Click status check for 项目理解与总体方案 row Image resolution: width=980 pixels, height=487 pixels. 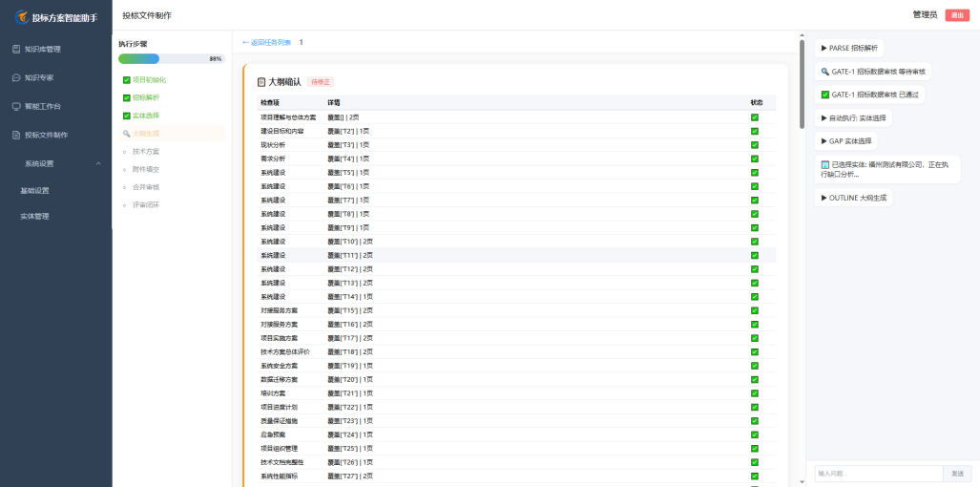tap(755, 117)
